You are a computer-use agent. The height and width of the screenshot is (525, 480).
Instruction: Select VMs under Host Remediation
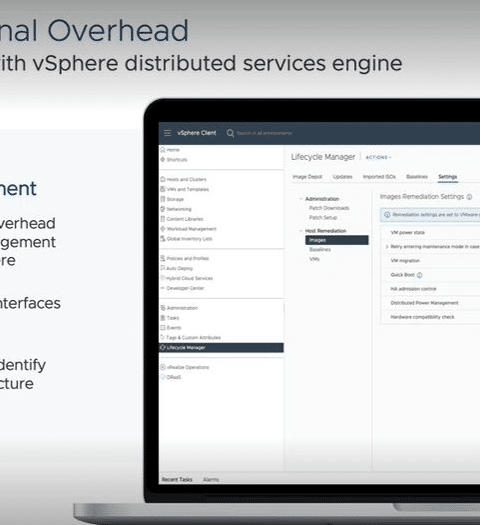[x=314, y=259]
